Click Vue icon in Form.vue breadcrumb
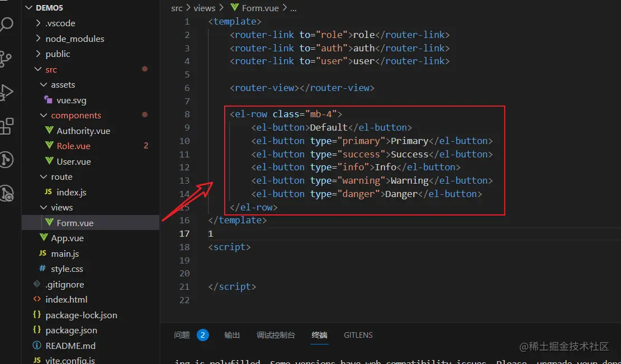The height and width of the screenshot is (364, 621). (x=234, y=8)
